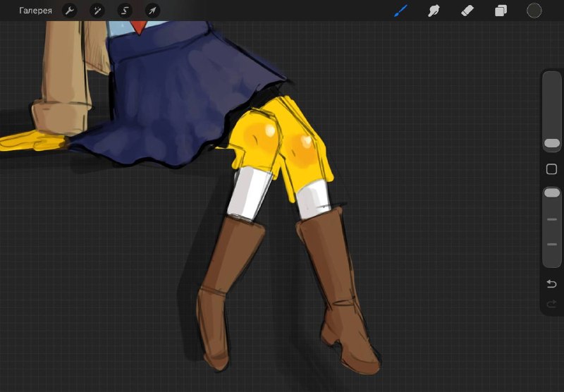
Task: Select the Brush tool
Action: pyautogui.click(x=400, y=11)
